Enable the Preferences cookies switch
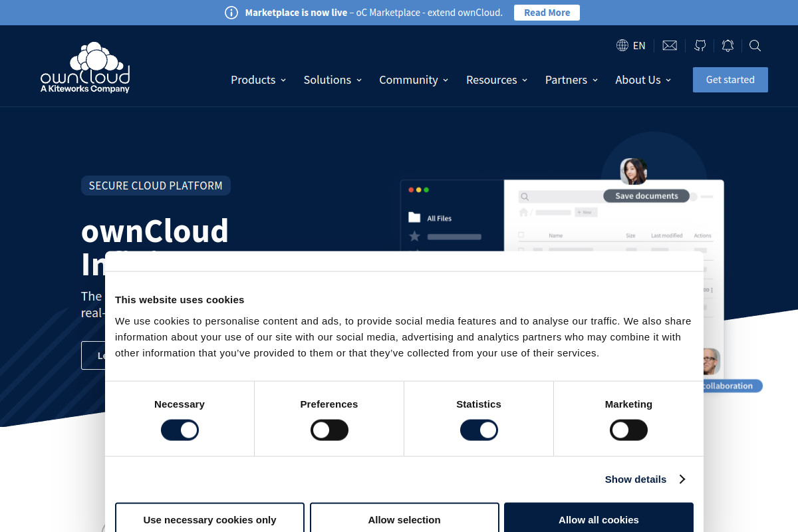 tap(329, 430)
